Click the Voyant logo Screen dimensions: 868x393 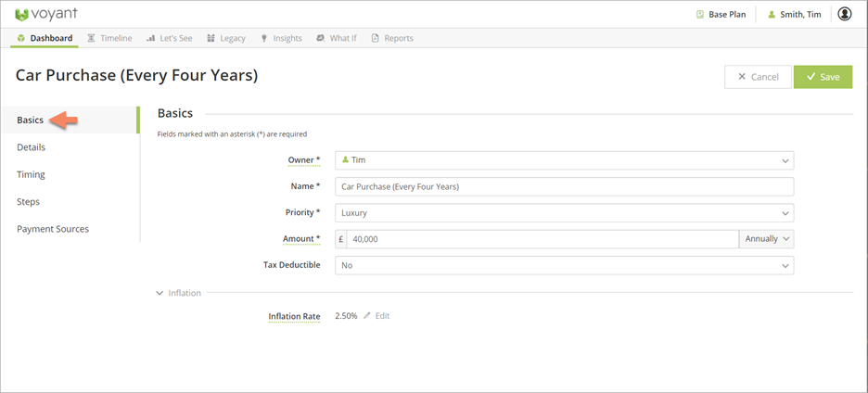point(46,15)
